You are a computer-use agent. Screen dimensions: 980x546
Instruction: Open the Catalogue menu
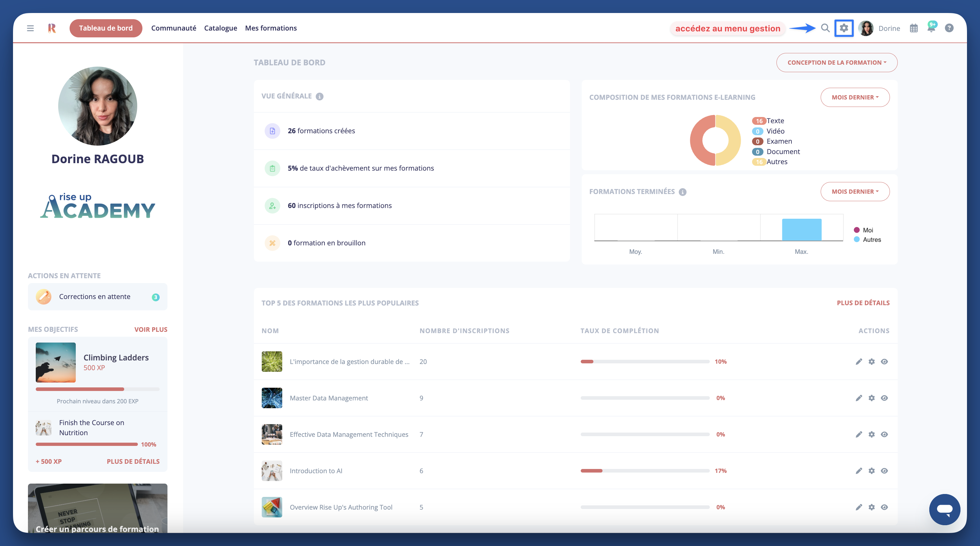221,28
